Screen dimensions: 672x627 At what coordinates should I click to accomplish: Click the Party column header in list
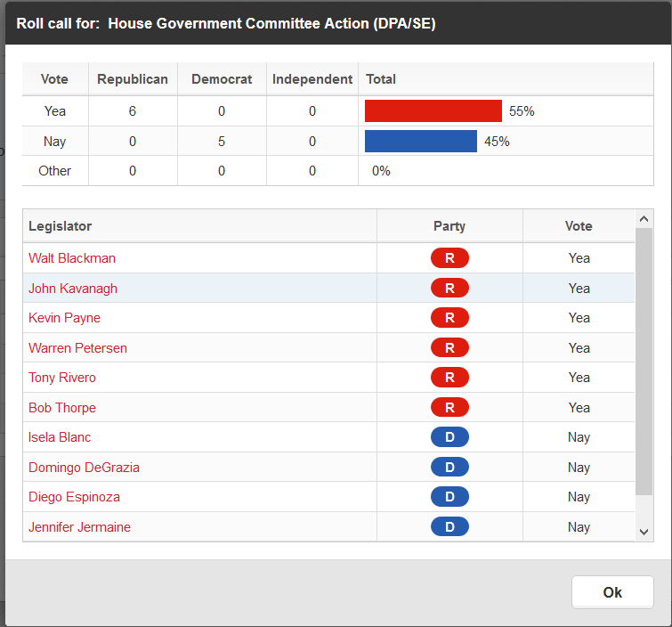(x=449, y=226)
